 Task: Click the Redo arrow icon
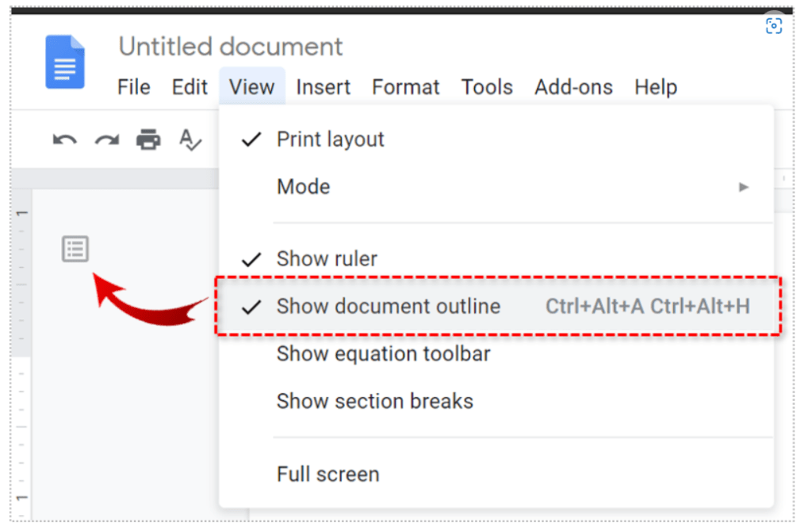(106, 139)
